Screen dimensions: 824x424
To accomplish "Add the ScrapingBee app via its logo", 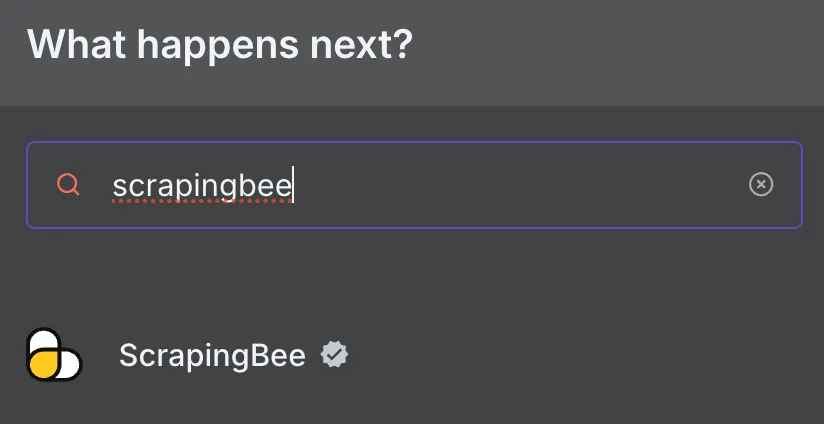I will [x=53, y=355].
